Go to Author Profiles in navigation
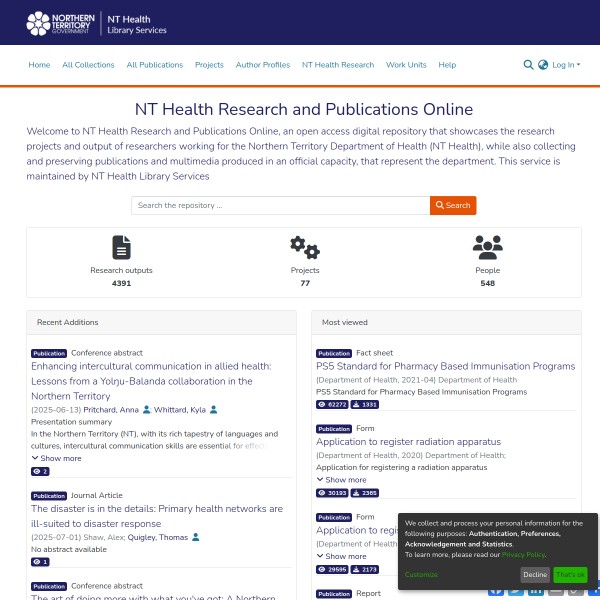 pos(263,65)
